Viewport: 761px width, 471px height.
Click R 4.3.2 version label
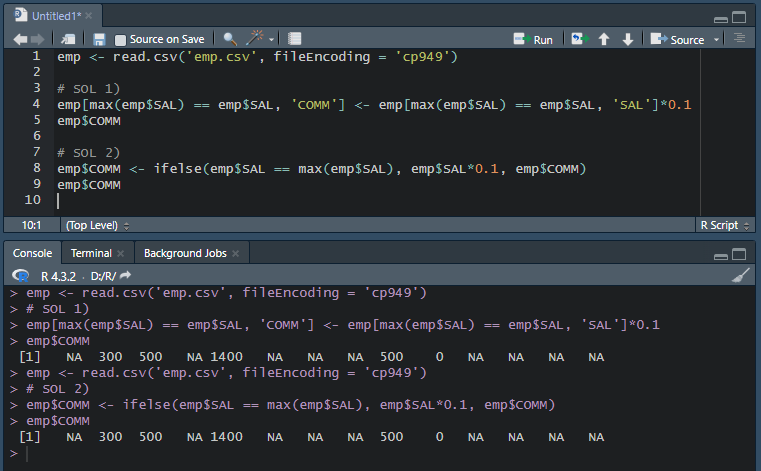point(58,276)
